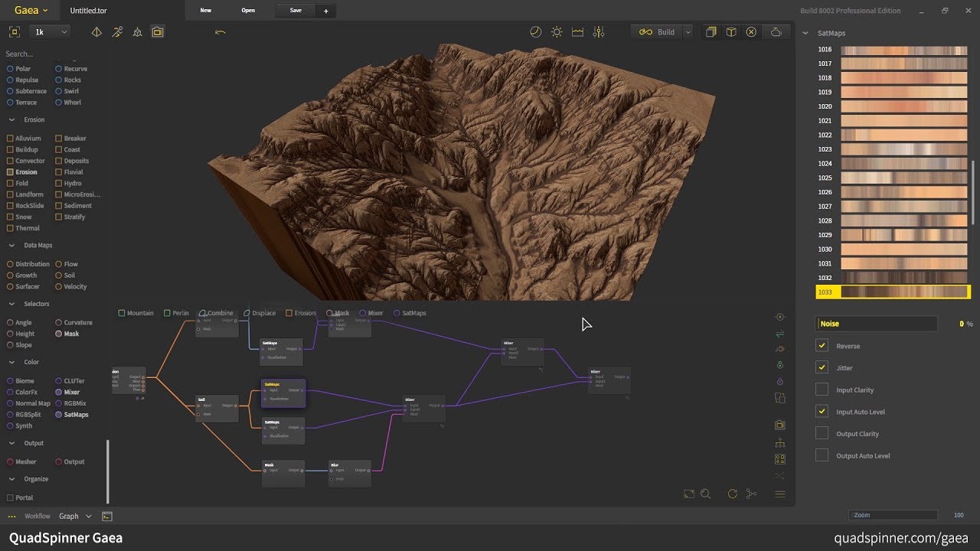The height and width of the screenshot is (551, 980).
Task: Click the hierarchy tree icon beside graph
Action: point(780,443)
